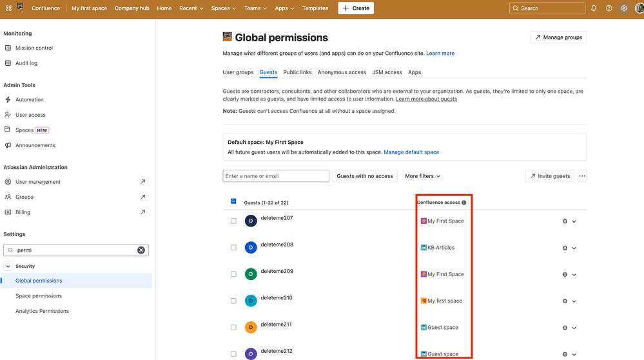
Task: Click the Invite guests button
Action: [x=550, y=176]
